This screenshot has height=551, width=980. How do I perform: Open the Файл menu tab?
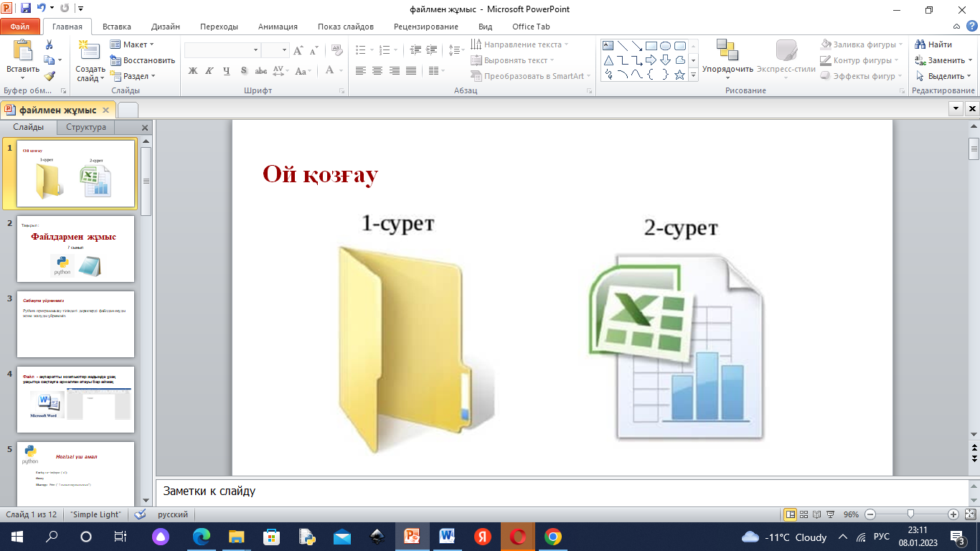click(x=20, y=27)
